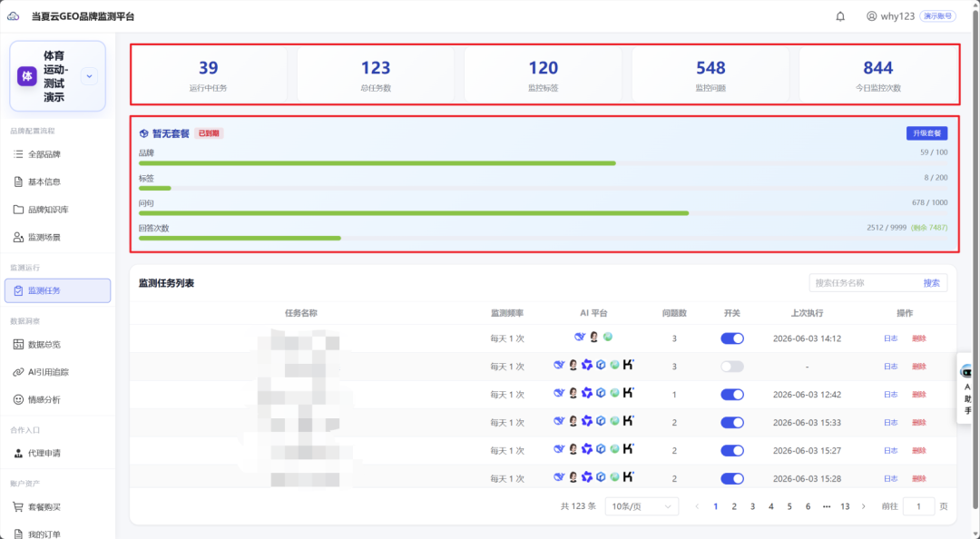The width and height of the screenshot is (980, 539).
Task: Open 日志 for the 14:12 task
Action: [891, 338]
